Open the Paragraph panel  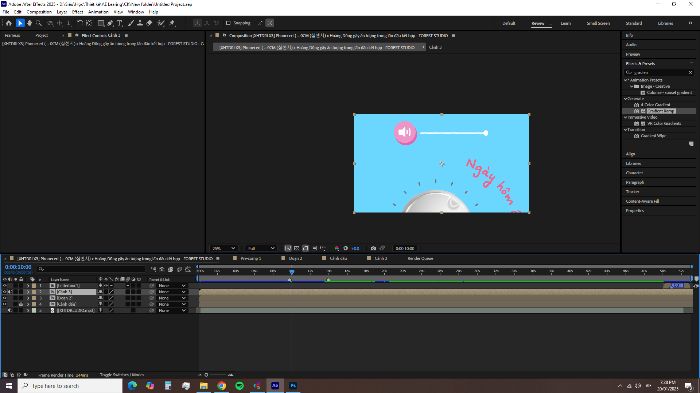[634, 182]
